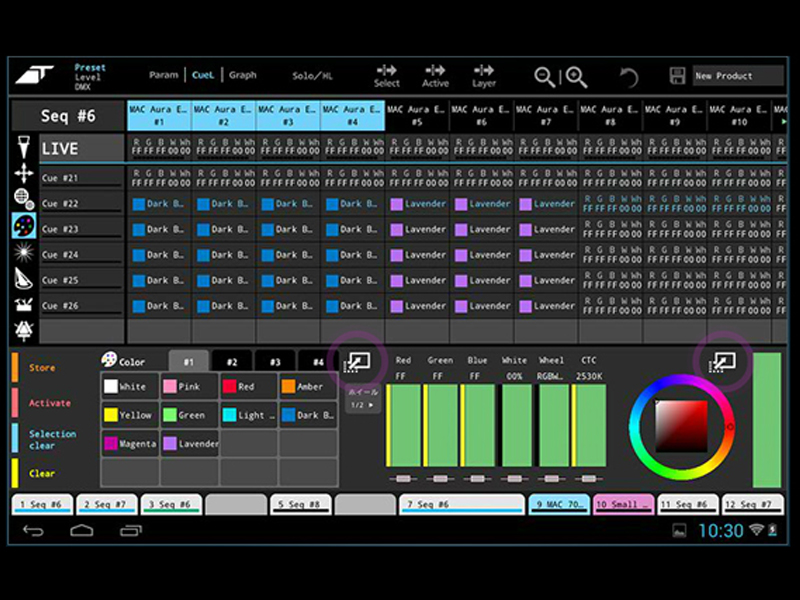Open color palette page #2
Viewport: 800px width, 600px height.
coord(231,362)
